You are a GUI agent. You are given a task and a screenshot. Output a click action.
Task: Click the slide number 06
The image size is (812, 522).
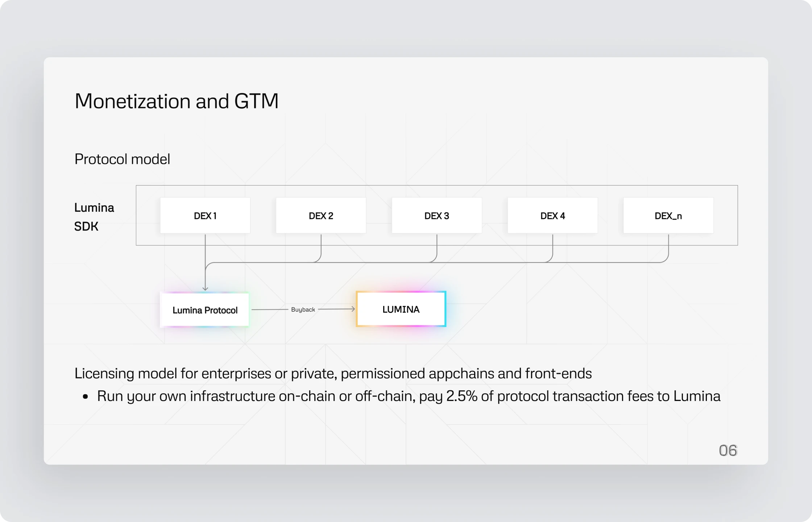(728, 451)
